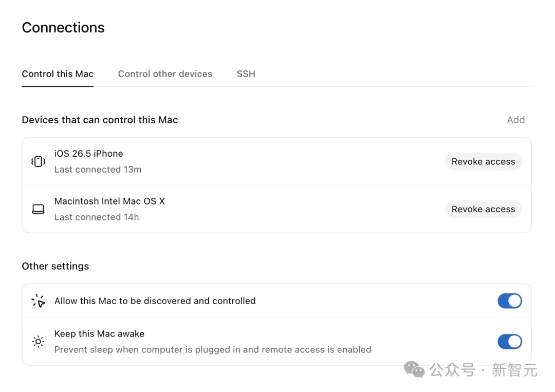Image resolution: width=555 pixels, height=392 pixels.
Task: Click the iPhone device icon
Action: tap(38, 161)
